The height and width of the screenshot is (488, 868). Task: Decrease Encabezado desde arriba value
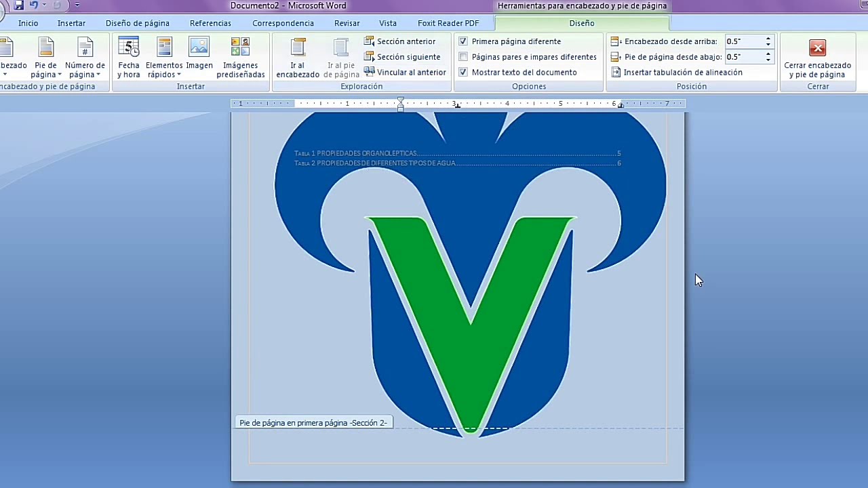tap(768, 45)
